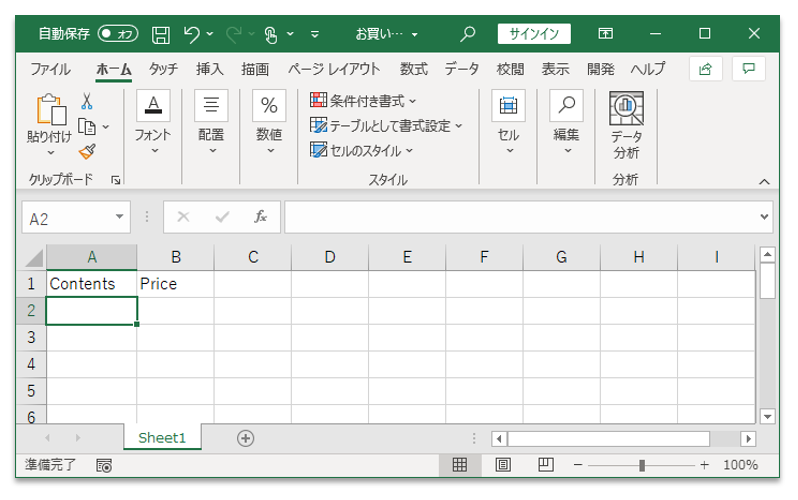The width and height of the screenshot is (798, 500).
Task: Open the 数値 number format group
Action: click(x=269, y=123)
